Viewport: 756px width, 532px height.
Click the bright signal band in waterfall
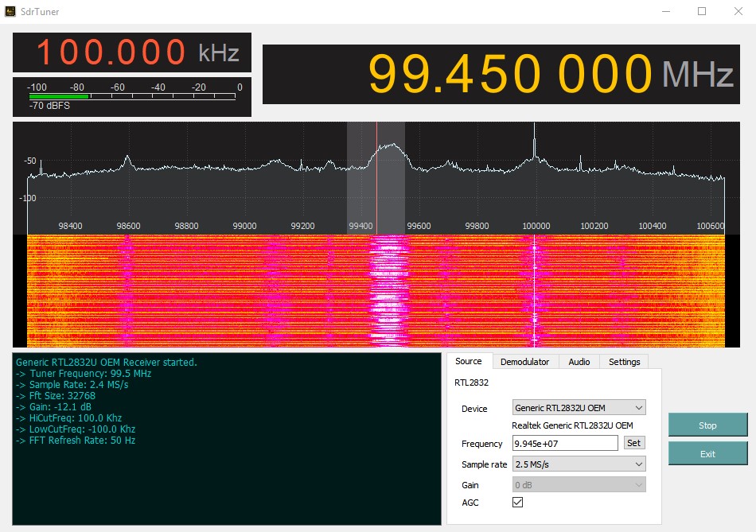click(x=388, y=290)
